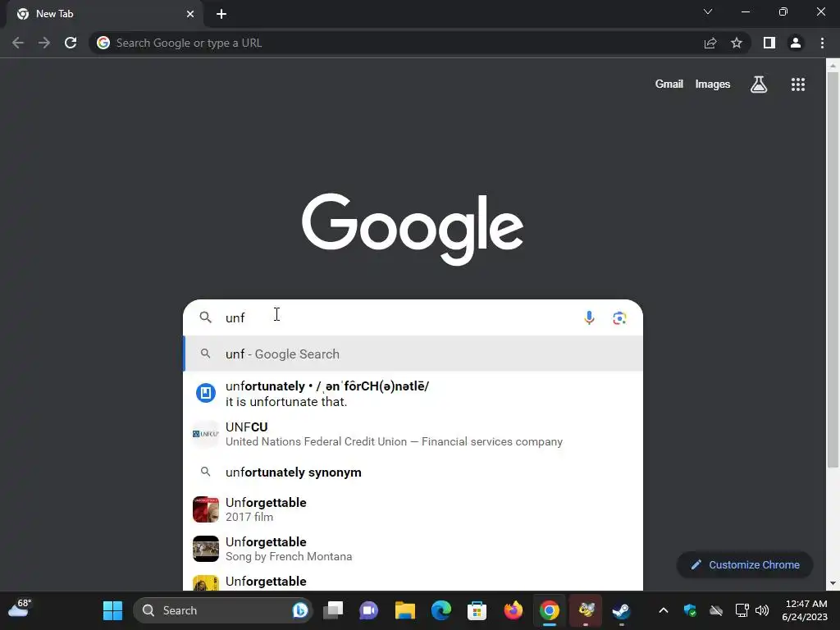Click the Google logo
The width and height of the screenshot is (840, 630).
pos(413,229)
